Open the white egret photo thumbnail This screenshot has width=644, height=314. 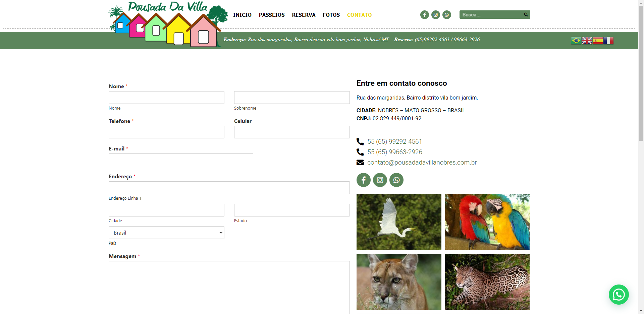(x=399, y=222)
